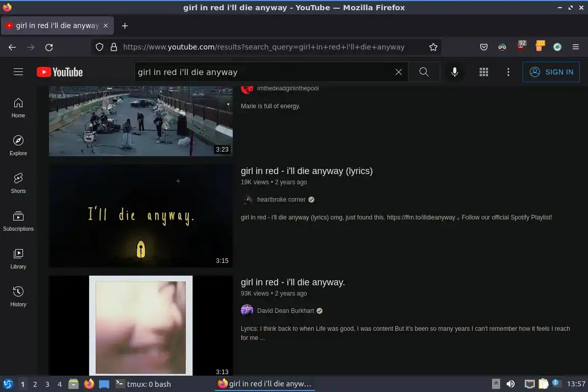The height and width of the screenshot is (392, 588).
Task: Open title girl in red - i'll die anyway (lyrics)
Action: (x=307, y=170)
